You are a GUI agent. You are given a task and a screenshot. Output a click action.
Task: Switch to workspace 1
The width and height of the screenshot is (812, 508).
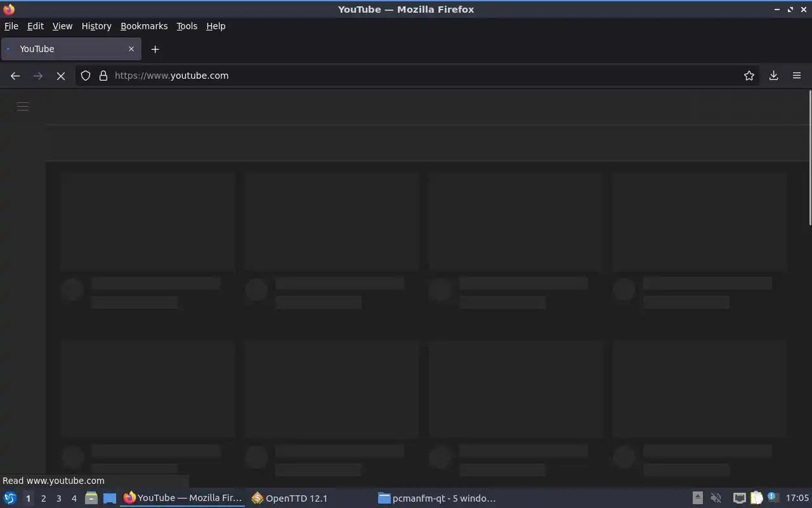tap(28, 498)
